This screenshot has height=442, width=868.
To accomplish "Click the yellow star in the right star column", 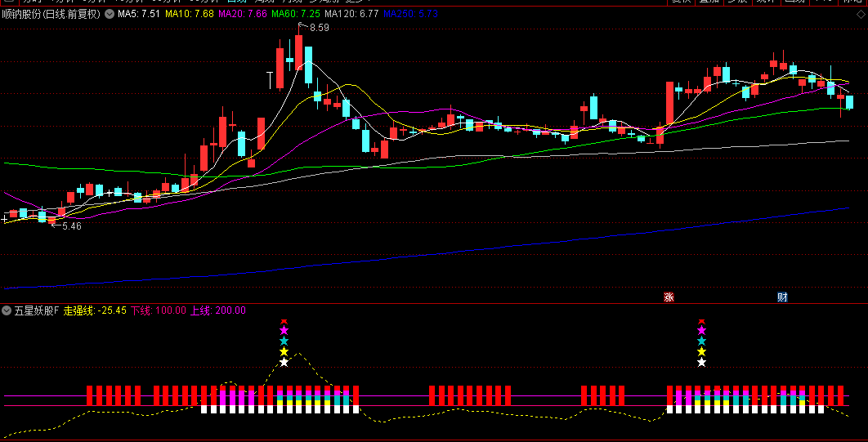I will [702, 351].
